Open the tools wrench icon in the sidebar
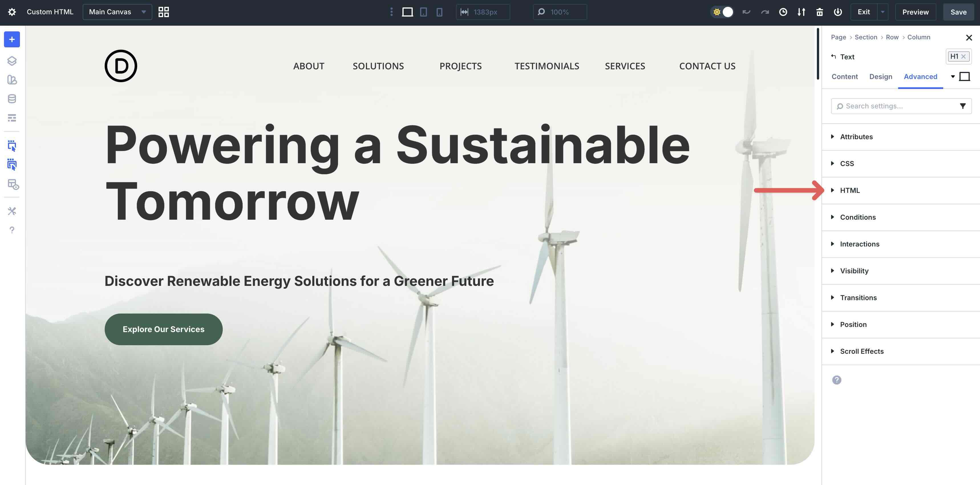 tap(11, 211)
